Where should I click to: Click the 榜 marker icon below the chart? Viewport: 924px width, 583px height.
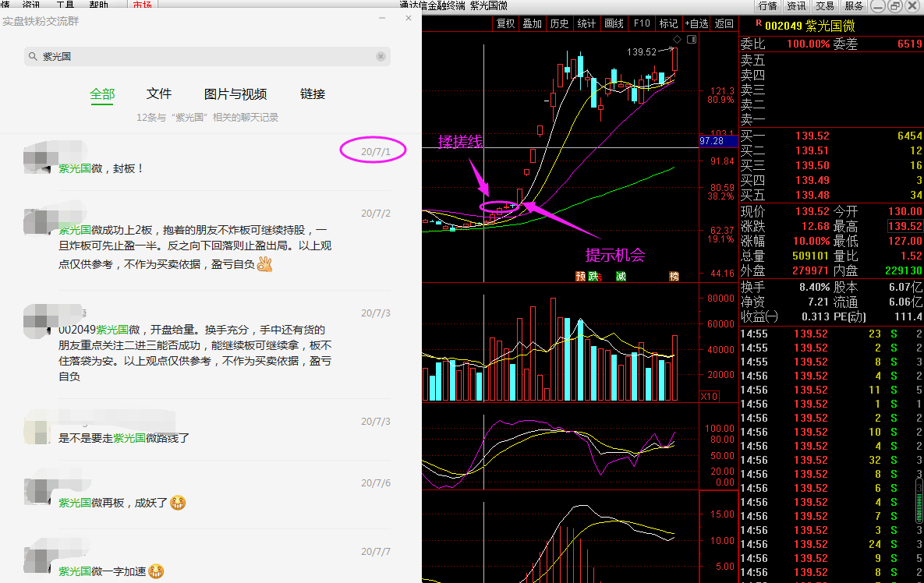(x=674, y=276)
